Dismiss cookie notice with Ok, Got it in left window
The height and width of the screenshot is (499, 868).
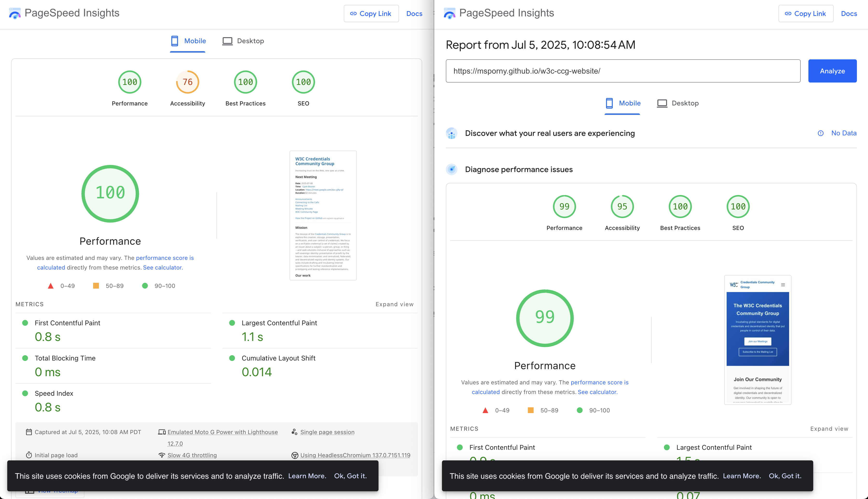coord(350,476)
